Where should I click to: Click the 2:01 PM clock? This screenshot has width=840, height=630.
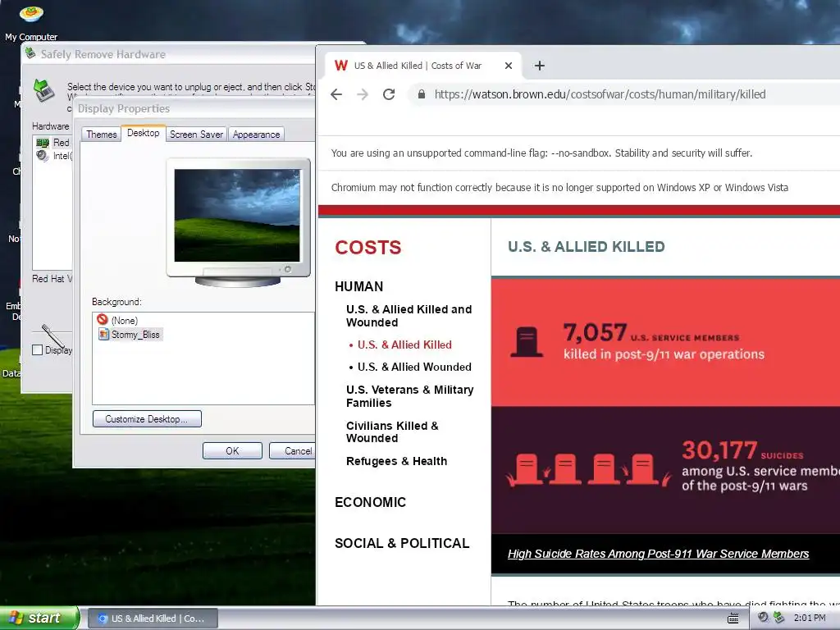[x=810, y=618]
